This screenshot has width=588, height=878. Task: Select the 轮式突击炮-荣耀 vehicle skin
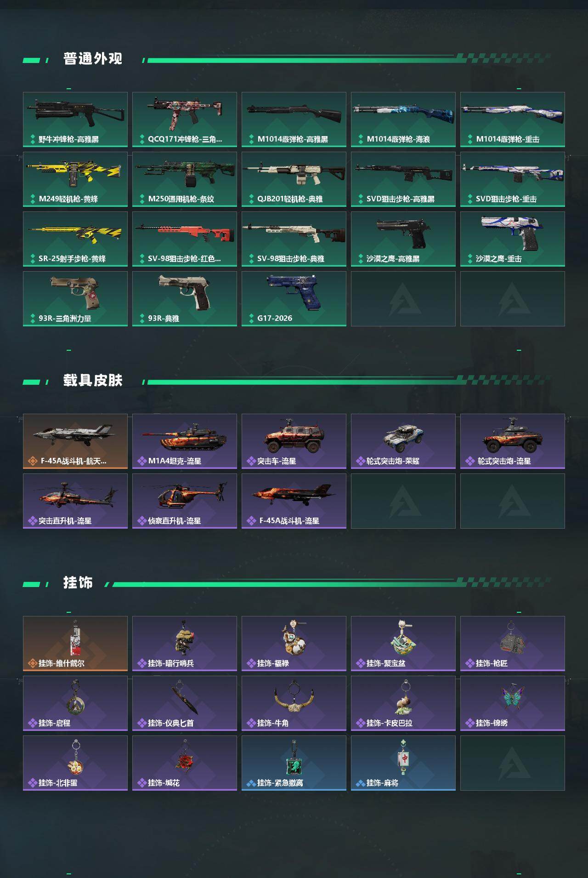tap(403, 441)
